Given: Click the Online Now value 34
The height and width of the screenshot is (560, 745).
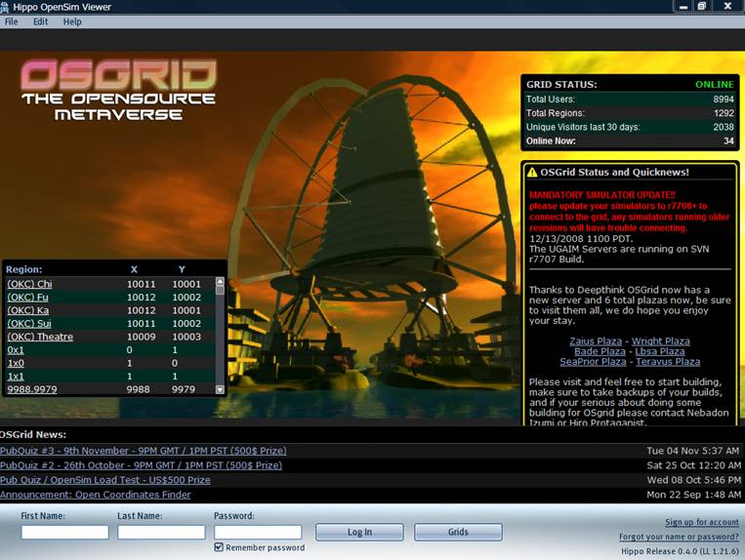Looking at the screenshot, I should pos(728,140).
